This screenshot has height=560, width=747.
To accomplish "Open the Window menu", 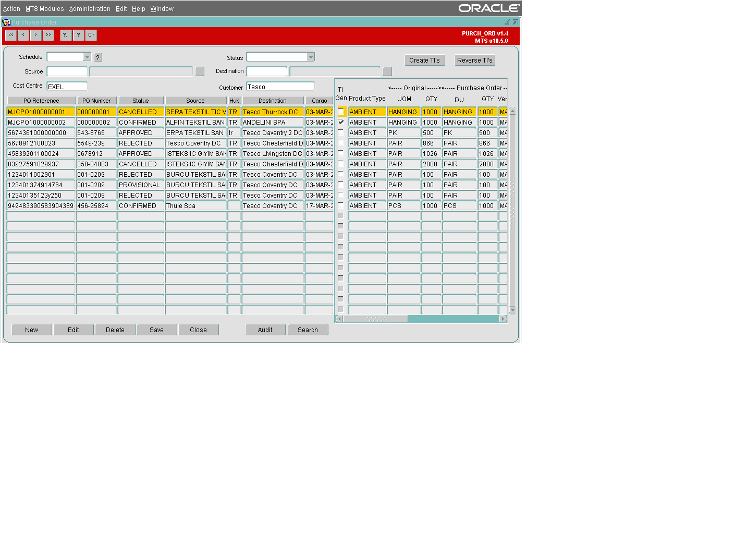I will 162,9.
